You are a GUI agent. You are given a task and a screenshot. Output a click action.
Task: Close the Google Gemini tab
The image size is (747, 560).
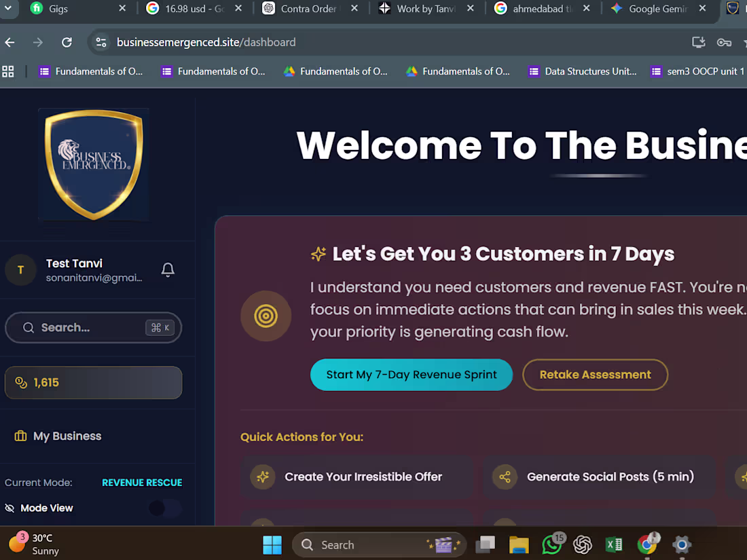[702, 9]
